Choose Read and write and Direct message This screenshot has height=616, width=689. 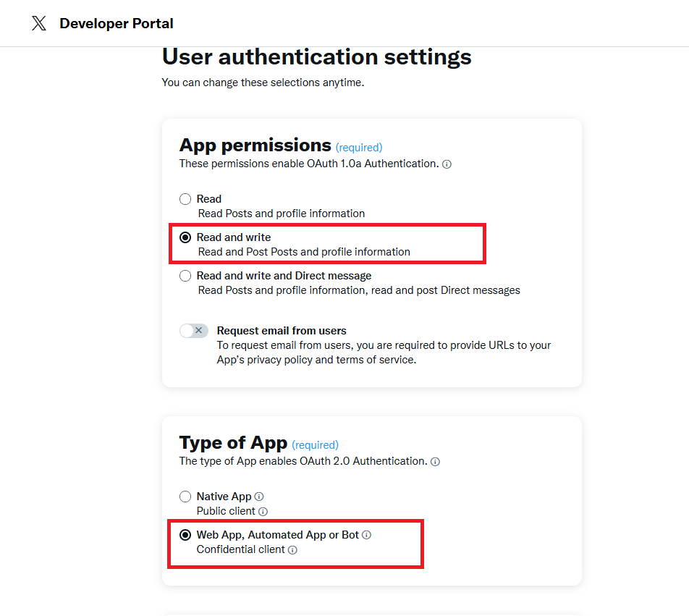coord(185,276)
